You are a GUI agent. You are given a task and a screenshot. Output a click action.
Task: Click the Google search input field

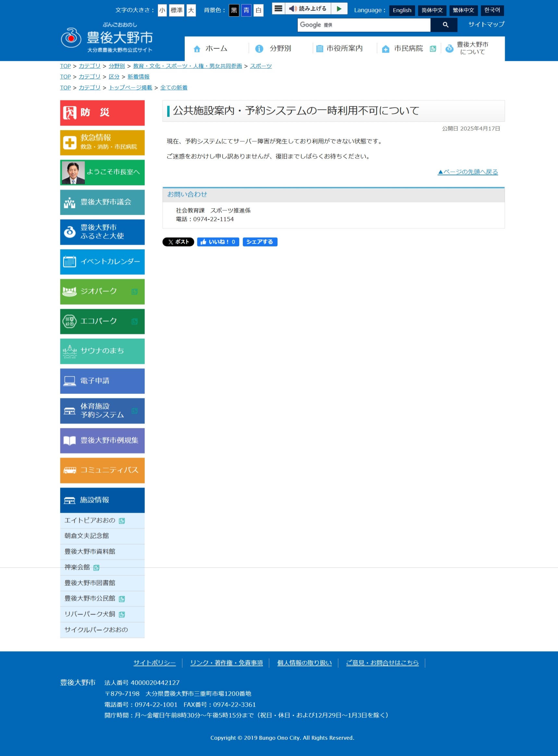click(364, 25)
